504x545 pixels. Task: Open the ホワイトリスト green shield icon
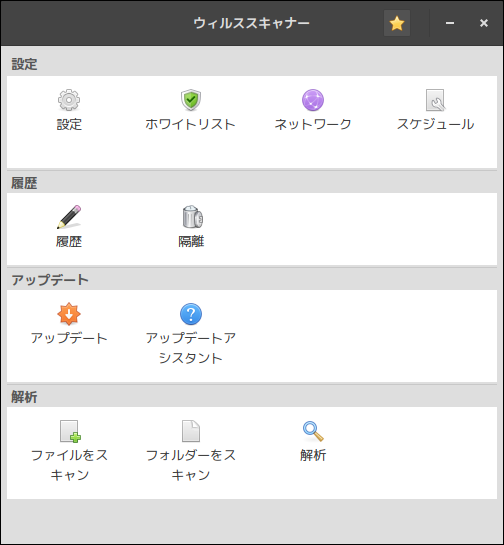(x=191, y=100)
